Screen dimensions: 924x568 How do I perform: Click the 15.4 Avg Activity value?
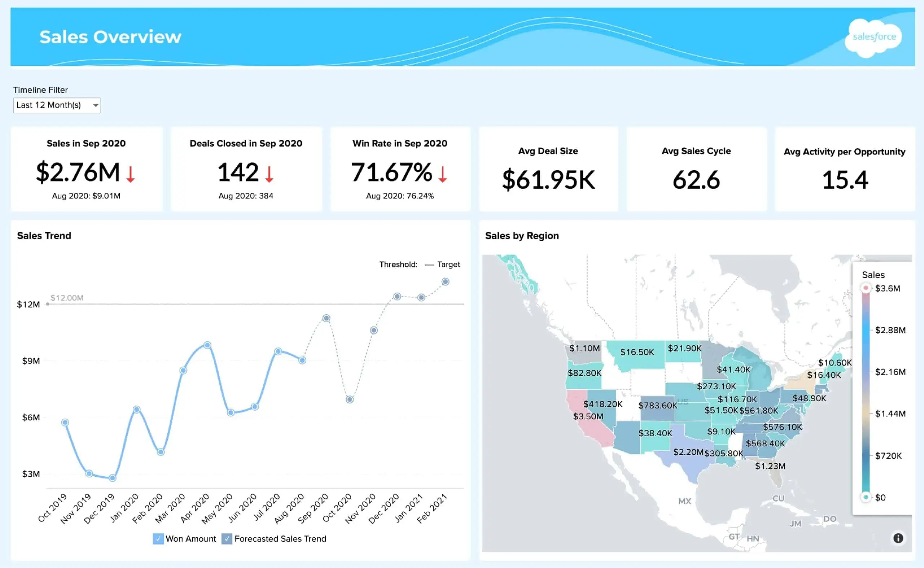(x=845, y=180)
